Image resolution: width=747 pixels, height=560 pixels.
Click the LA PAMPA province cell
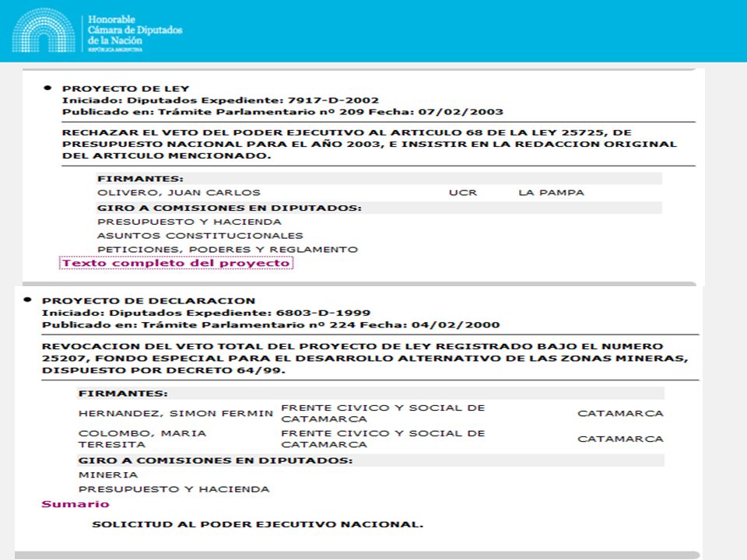tap(551, 193)
